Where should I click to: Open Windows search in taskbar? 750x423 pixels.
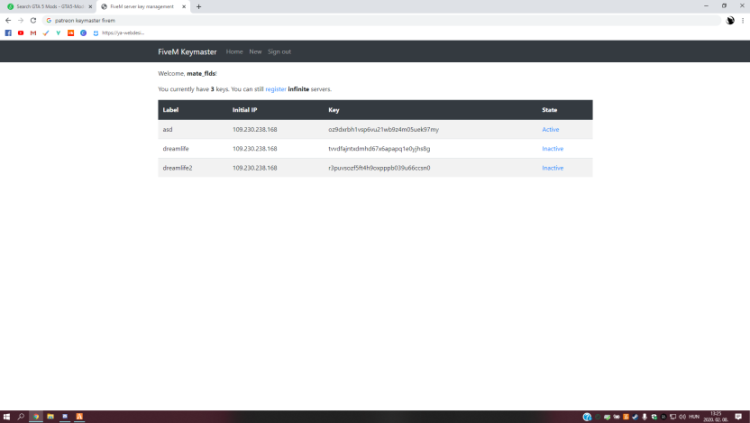[x=21, y=417]
